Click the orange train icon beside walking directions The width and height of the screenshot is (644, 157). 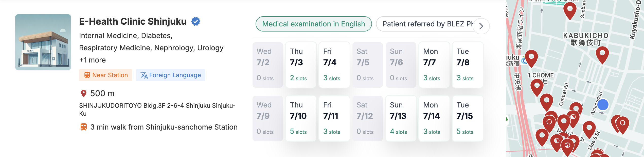pos(83,127)
